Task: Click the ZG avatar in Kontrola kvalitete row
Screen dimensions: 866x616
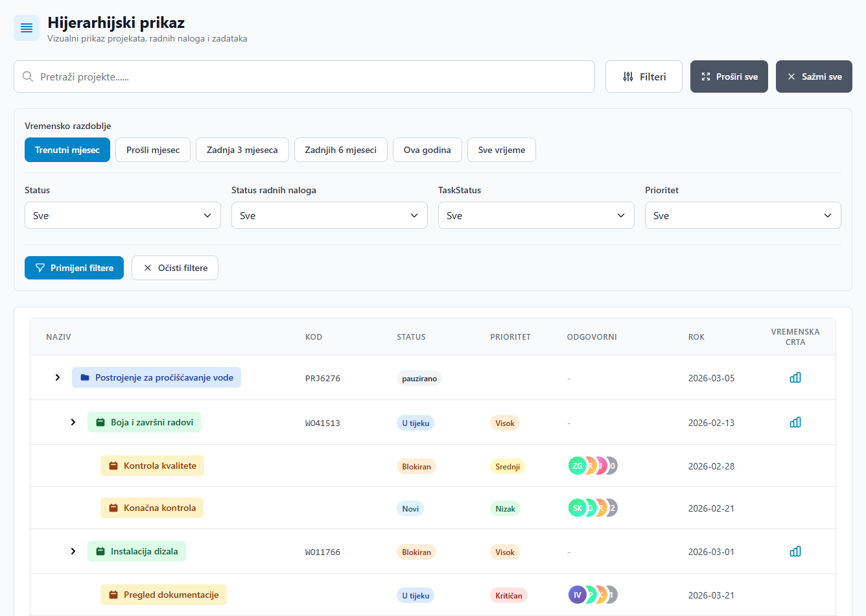Action: click(576, 466)
